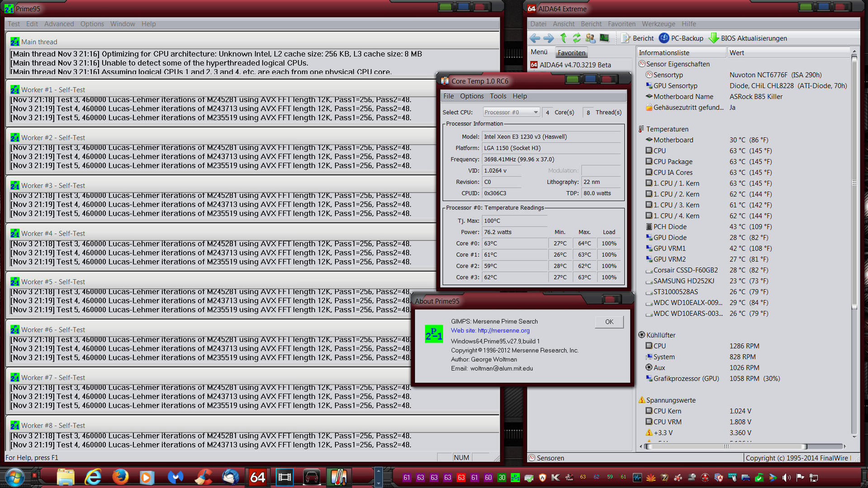Switch to AIDA64 via its taskbar button
This screenshot has width=868, height=488.
[257, 478]
